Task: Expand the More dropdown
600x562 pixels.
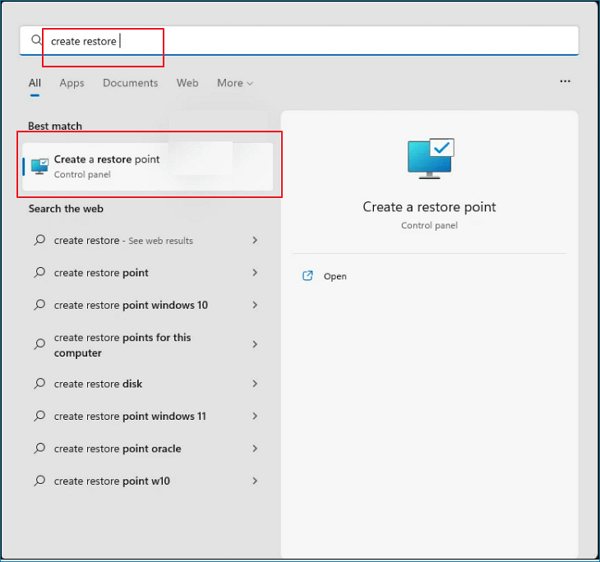Action: pyautogui.click(x=235, y=83)
